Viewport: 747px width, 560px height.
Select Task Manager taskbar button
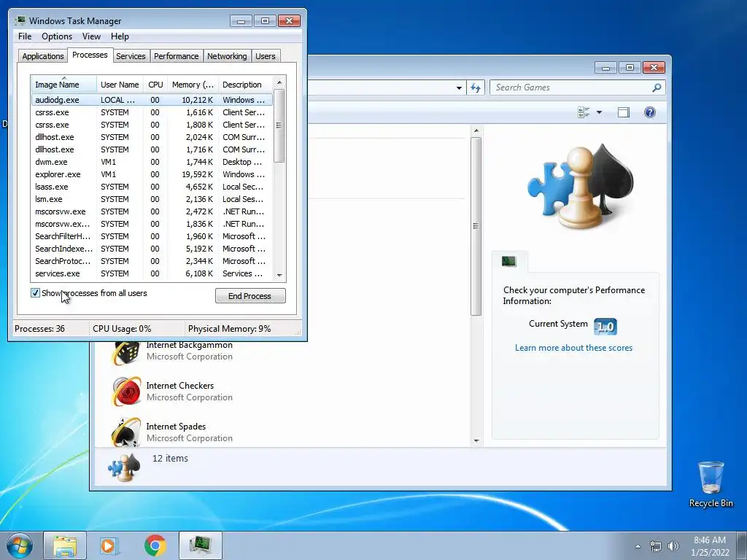tap(201, 545)
